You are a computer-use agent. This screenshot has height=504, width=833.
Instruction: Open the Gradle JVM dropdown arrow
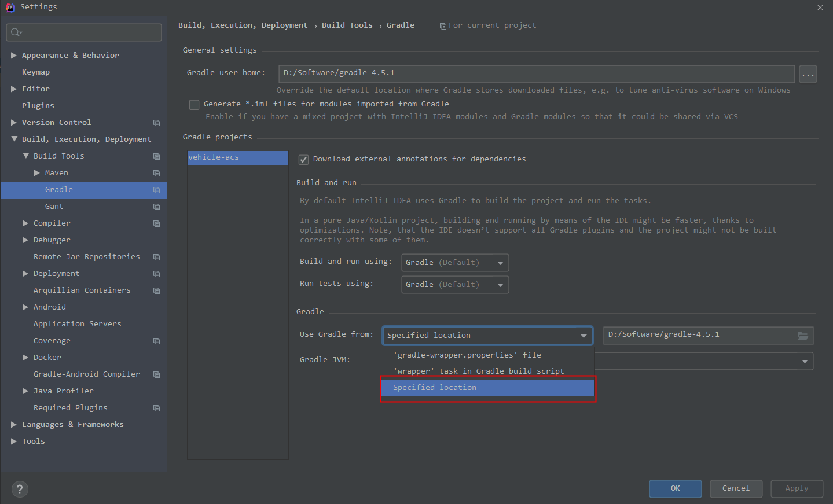pyautogui.click(x=805, y=362)
